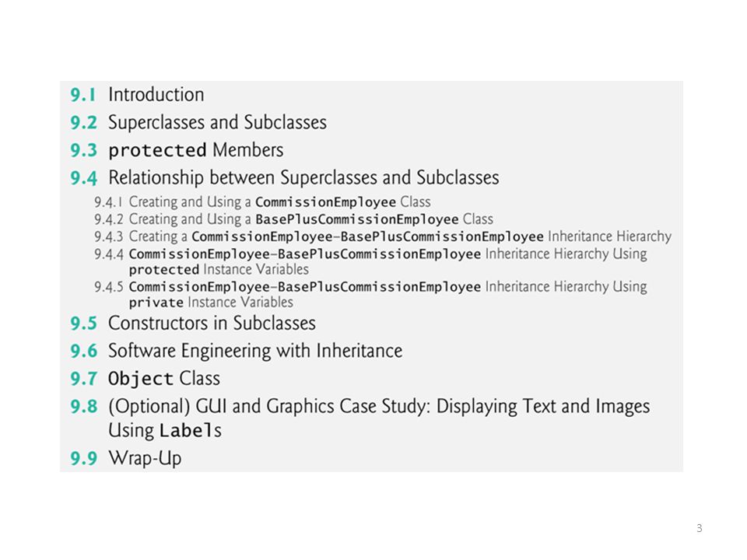The height and width of the screenshot is (560, 747).
Task: Click subsection 9.4.4 using protected Instance Variables
Action: (x=370, y=261)
